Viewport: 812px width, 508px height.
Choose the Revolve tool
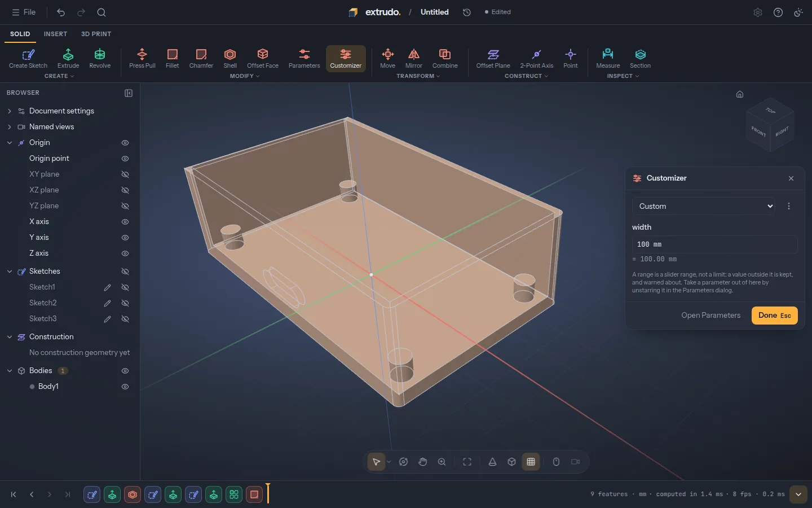100,59
